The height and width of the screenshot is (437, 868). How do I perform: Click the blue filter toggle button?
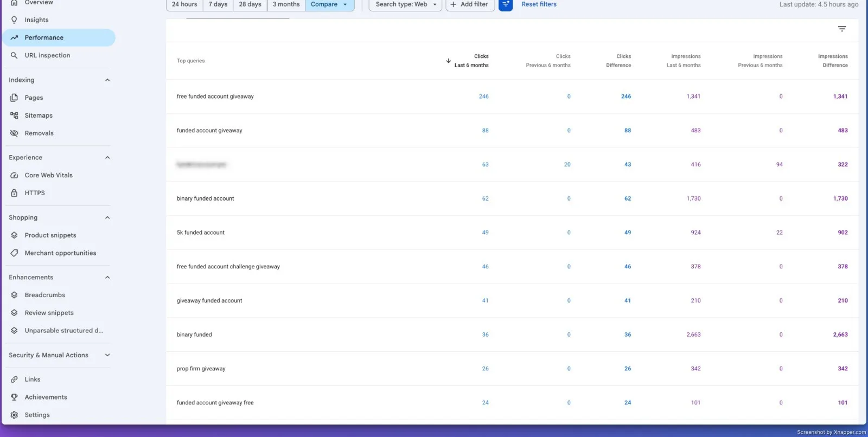click(506, 4)
